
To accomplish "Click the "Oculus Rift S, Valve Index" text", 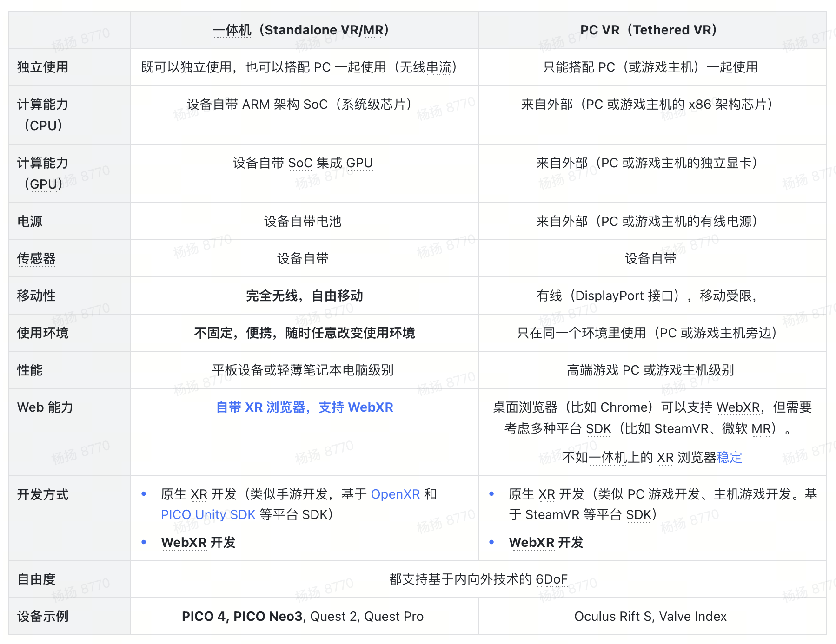I will 648,616.
